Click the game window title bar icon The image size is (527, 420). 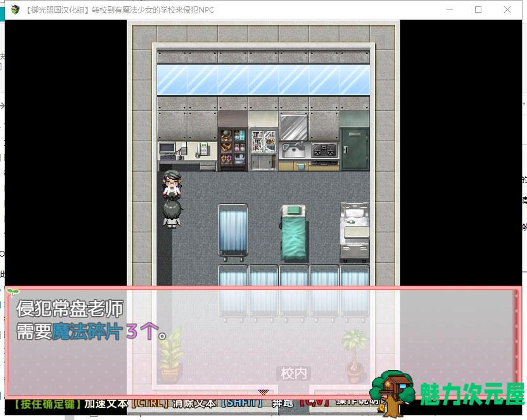pyautogui.click(x=15, y=10)
